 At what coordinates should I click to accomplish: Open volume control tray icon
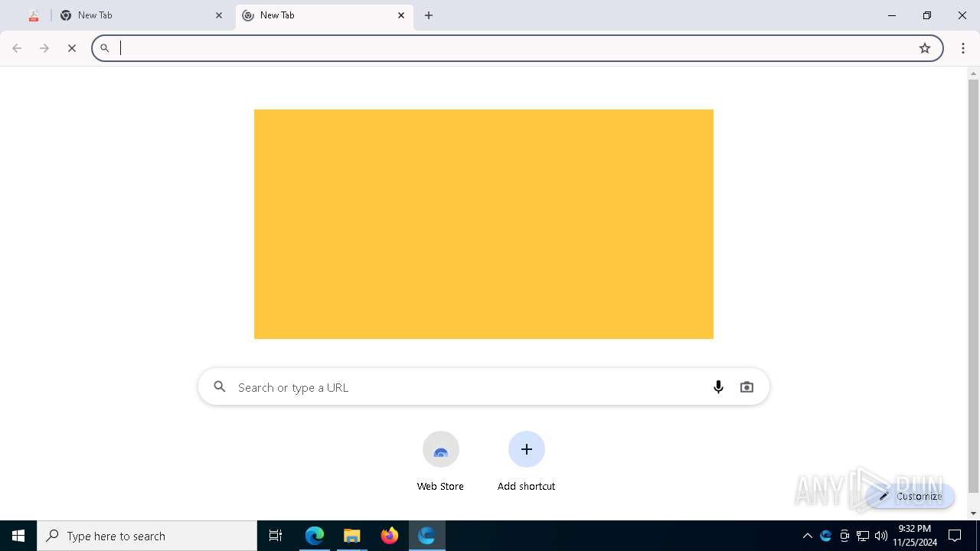(881, 536)
